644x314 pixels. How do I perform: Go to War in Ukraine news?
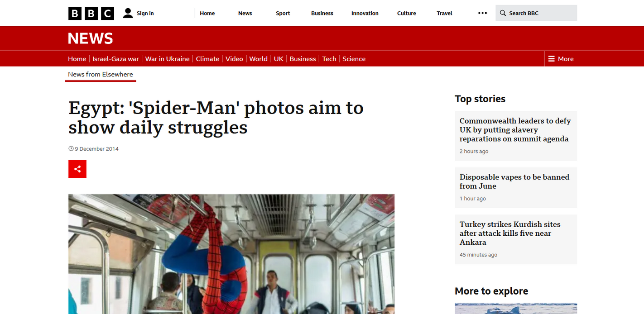[168, 59]
